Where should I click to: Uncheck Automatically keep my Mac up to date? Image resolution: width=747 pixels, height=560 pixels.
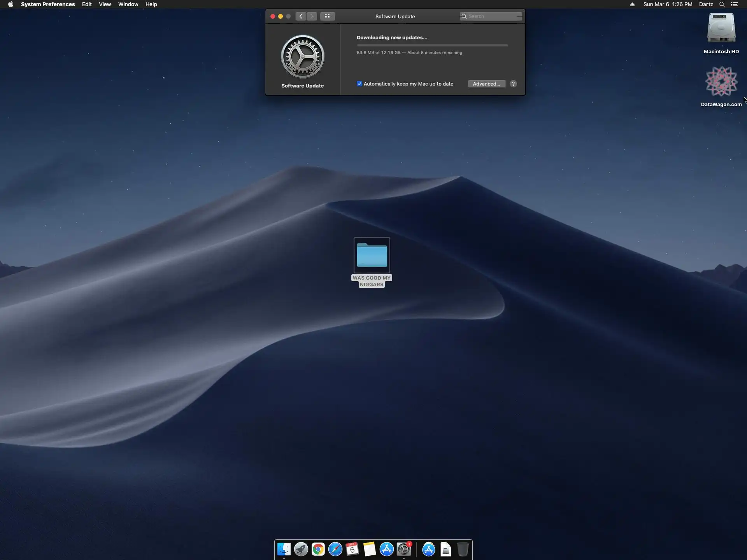pyautogui.click(x=359, y=84)
